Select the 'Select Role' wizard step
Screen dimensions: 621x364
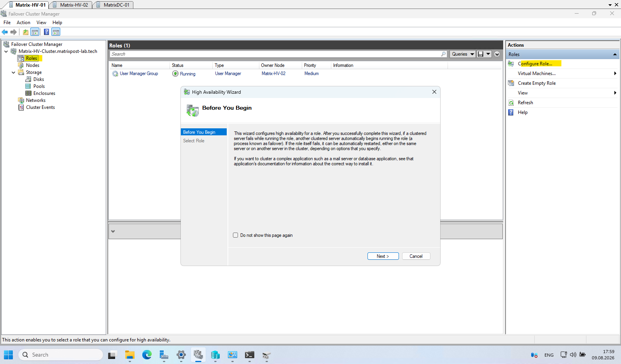(194, 141)
